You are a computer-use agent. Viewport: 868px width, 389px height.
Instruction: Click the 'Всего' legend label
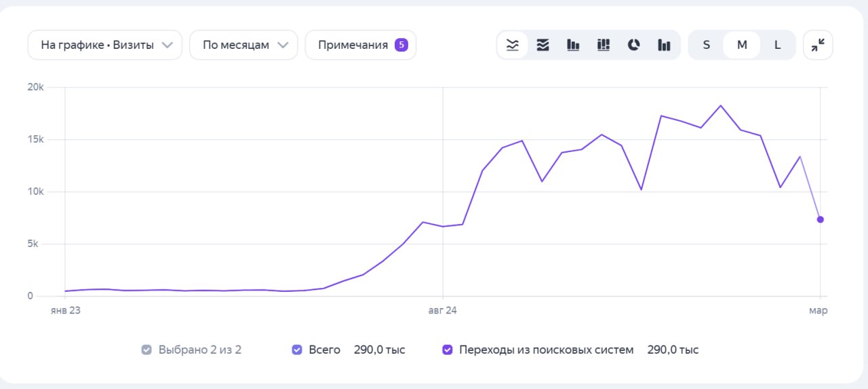[324, 350]
